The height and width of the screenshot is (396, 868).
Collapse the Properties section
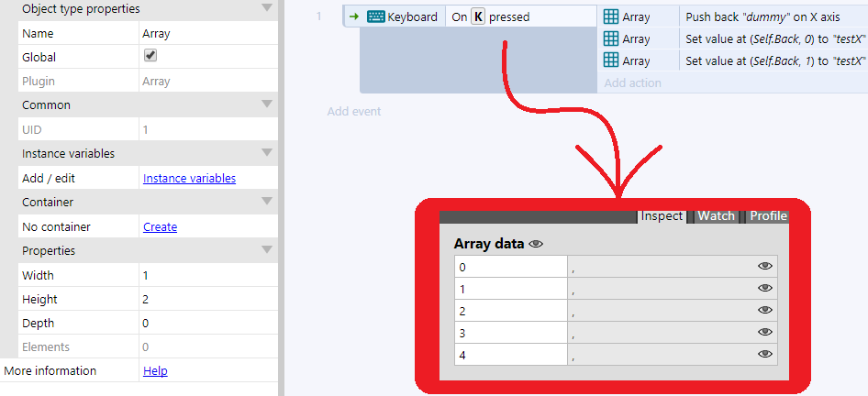coord(267,249)
